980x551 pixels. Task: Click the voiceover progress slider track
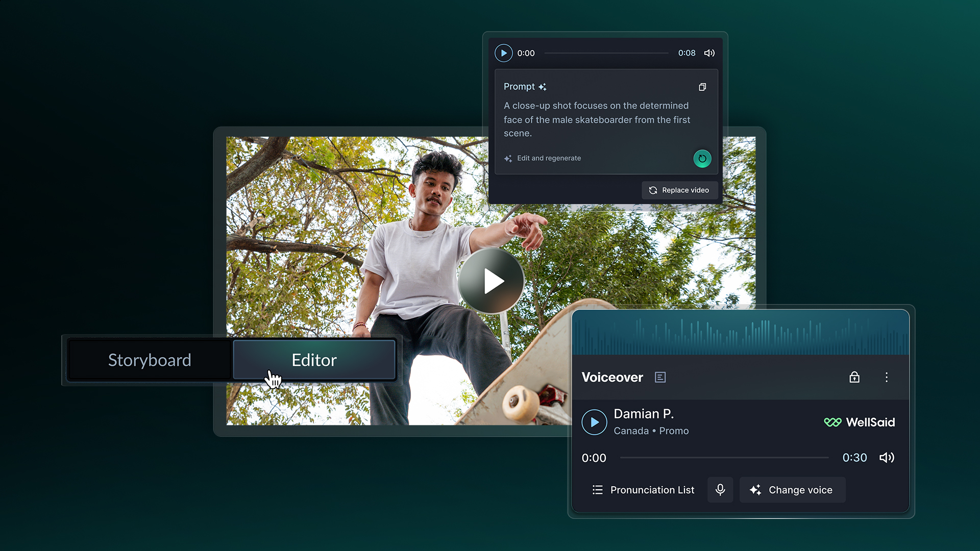pyautogui.click(x=724, y=458)
